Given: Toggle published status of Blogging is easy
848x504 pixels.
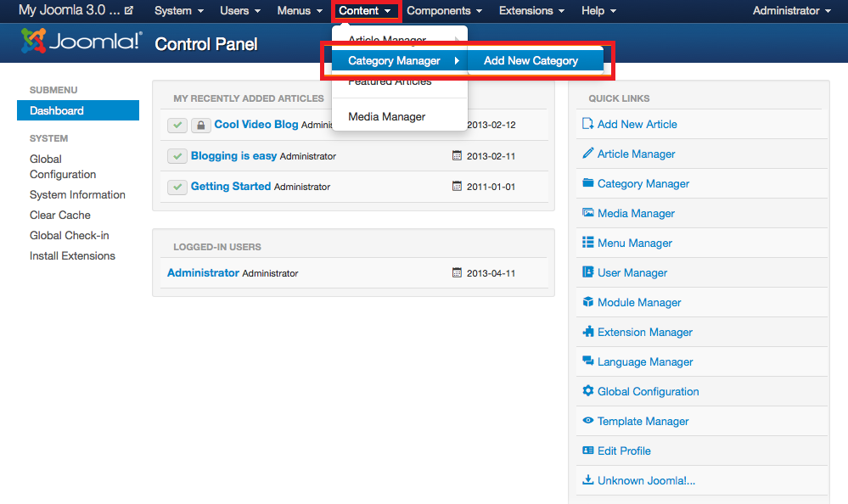Looking at the screenshot, I should click(x=177, y=156).
